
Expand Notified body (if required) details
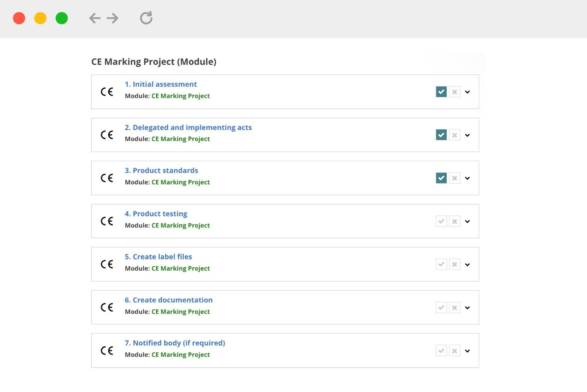(x=467, y=351)
